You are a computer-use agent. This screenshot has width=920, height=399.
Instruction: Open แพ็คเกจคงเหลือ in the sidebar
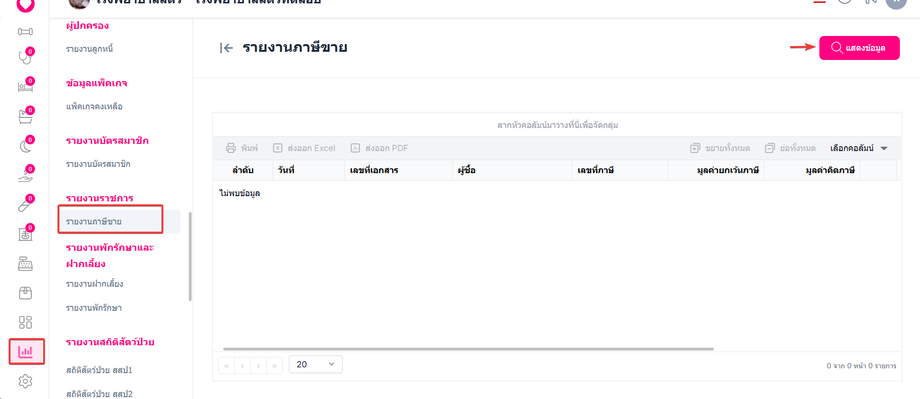pyautogui.click(x=94, y=107)
